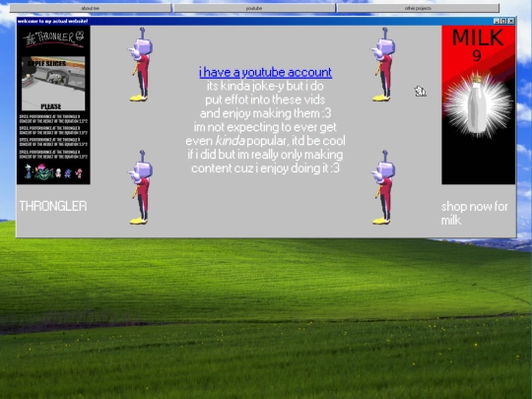Click the pixel sprite row in Throngler ad
Image resolution: width=532 pixels, height=399 pixels.
53,171
